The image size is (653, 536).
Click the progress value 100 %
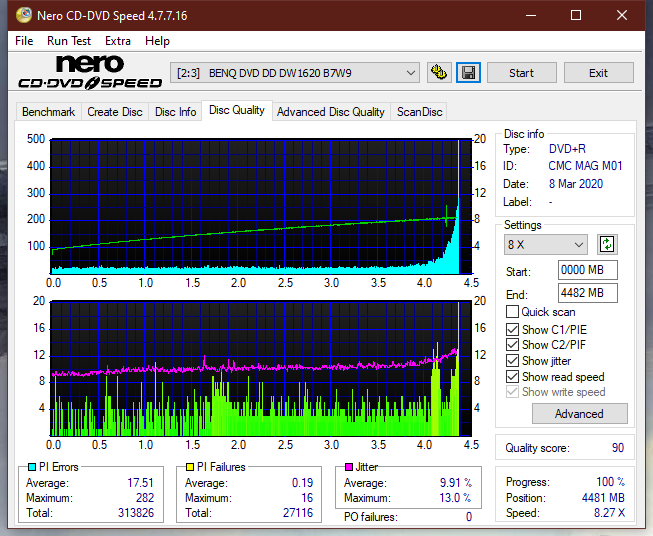[x=611, y=482]
